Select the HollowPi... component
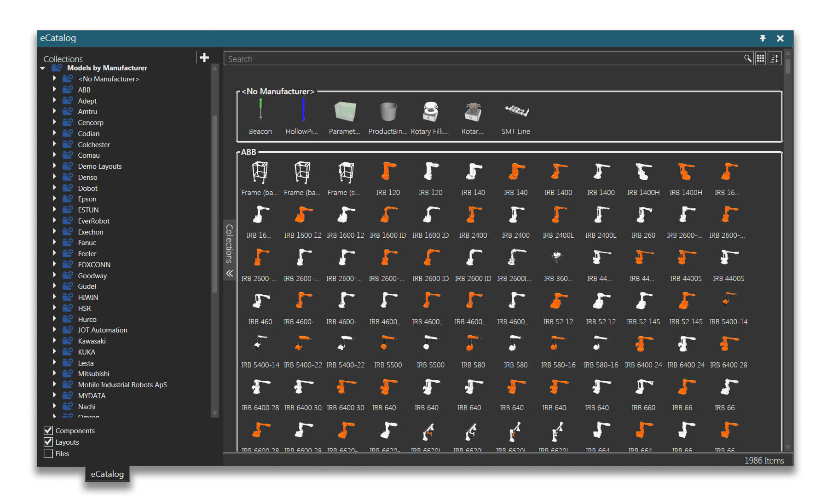This screenshot has width=821, height=504. tap(301, 118)
